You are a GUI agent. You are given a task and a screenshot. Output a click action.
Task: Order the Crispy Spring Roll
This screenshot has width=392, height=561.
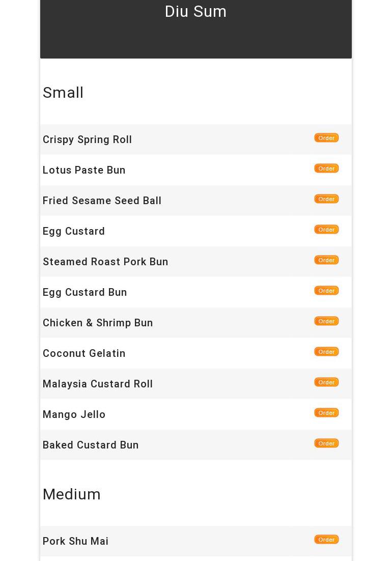pyautogui.click(x=326, y=138)
